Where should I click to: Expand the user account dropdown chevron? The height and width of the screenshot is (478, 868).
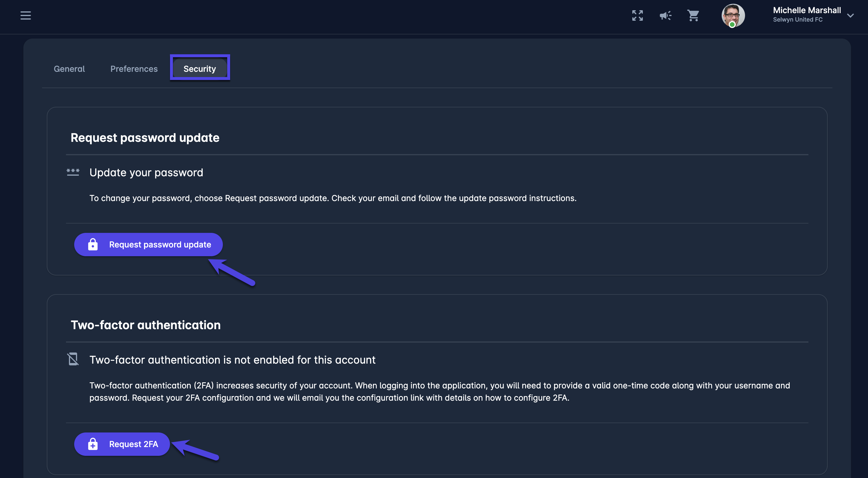850,15
